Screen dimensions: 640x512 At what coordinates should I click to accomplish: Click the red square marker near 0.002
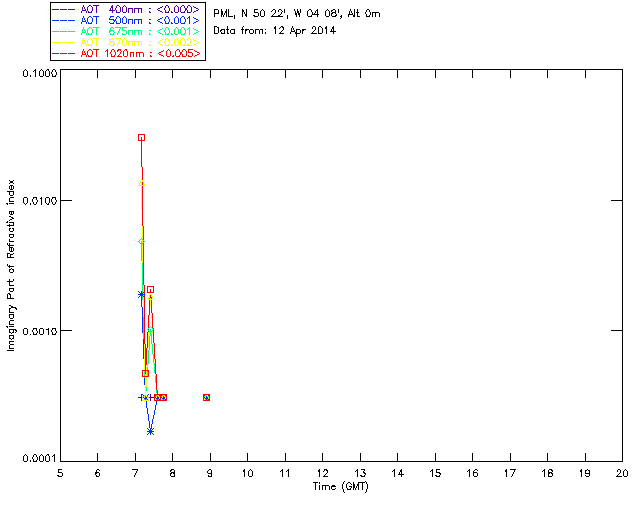[151, 289]
